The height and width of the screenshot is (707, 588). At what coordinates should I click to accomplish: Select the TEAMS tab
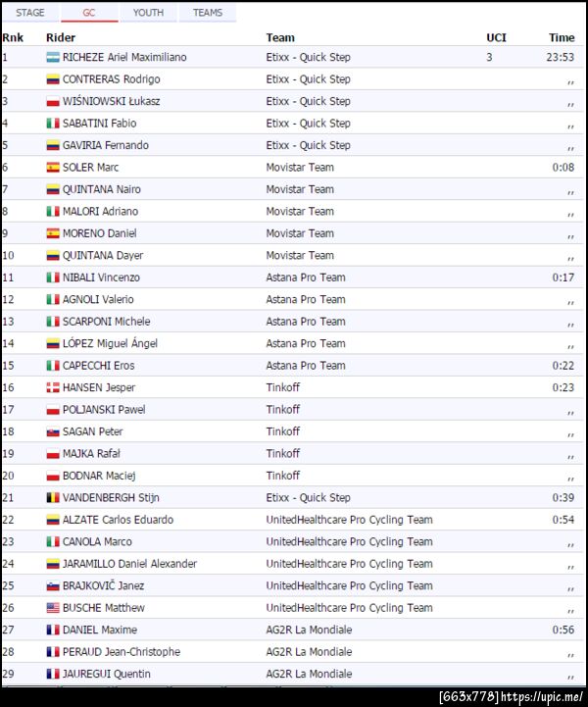(x=208, y=13)
